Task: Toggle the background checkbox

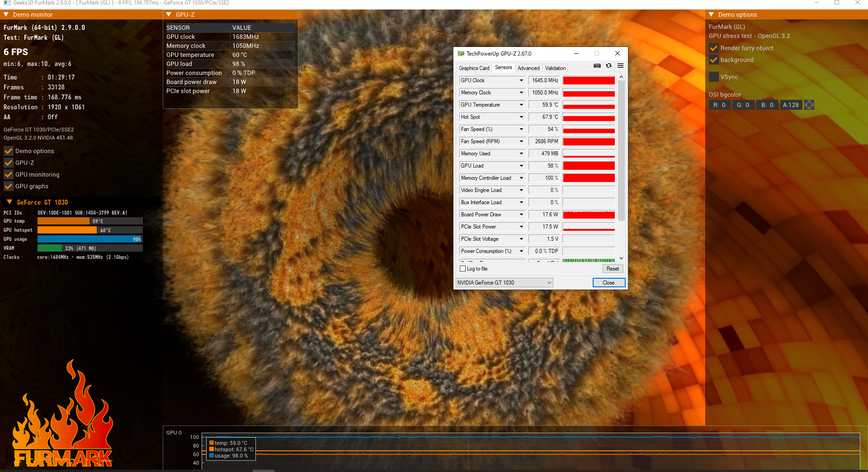Action: pos(714,60)
